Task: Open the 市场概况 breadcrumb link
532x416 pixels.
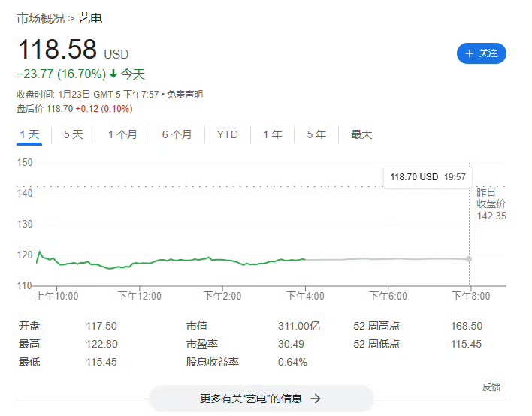Action: 41,18
